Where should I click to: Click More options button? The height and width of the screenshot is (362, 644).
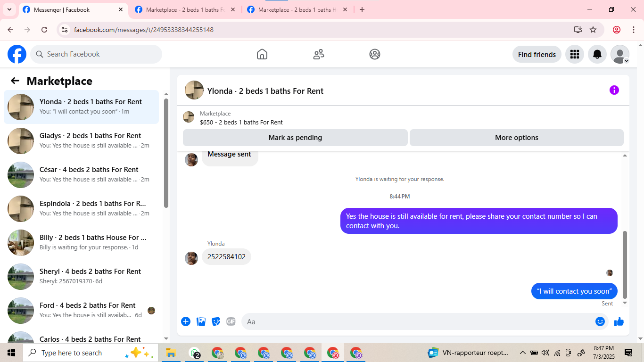coord(517,138)
